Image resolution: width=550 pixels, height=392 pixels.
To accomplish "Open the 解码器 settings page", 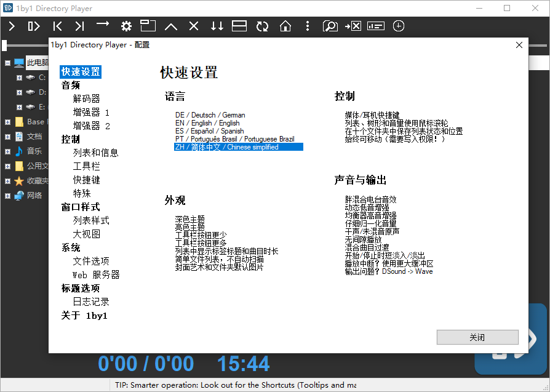I will coord(86,98).
